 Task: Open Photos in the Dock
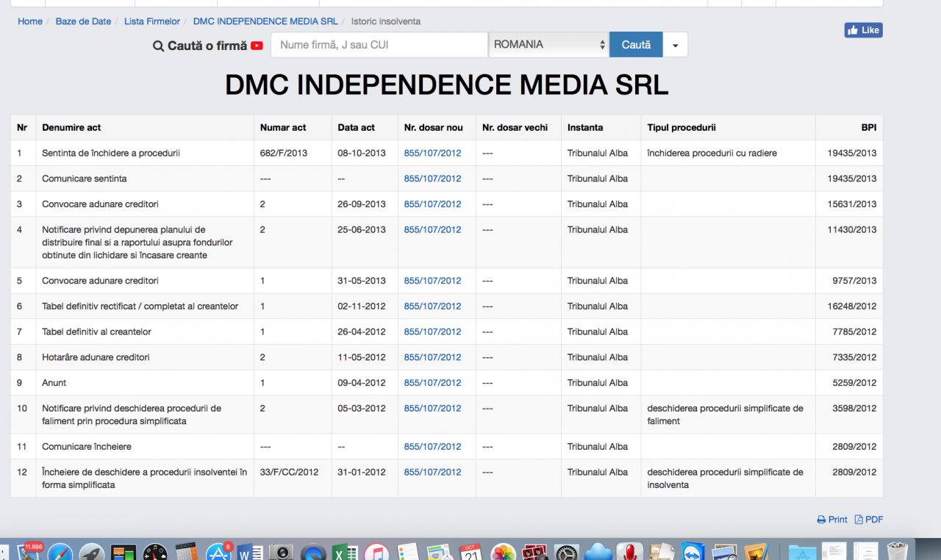[x=503, y=552]
